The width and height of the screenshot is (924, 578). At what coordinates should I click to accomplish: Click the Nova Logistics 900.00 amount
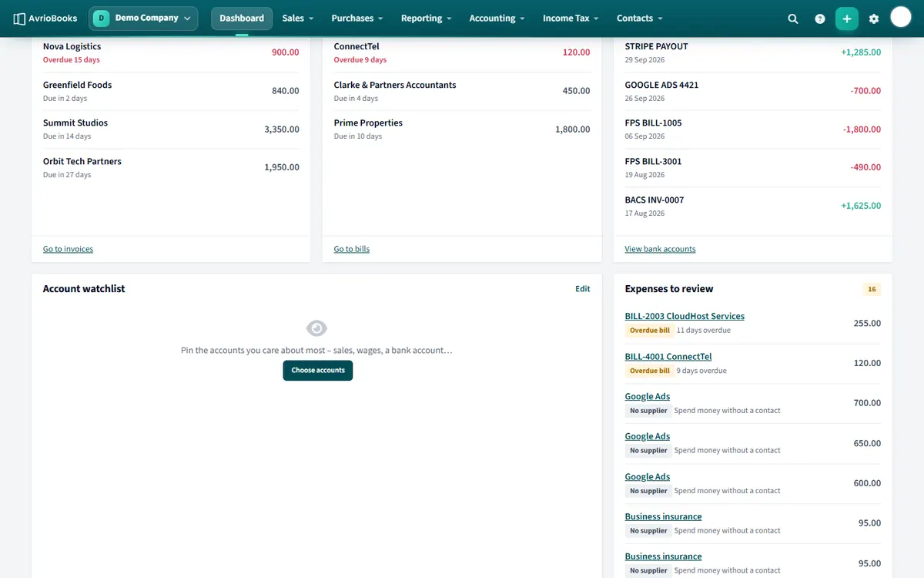285,52
